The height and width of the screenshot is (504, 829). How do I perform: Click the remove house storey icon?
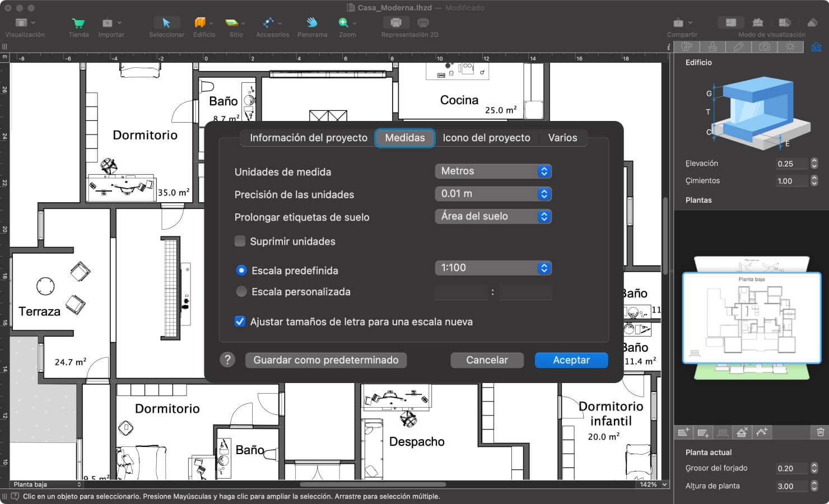(x=742, y=432)
